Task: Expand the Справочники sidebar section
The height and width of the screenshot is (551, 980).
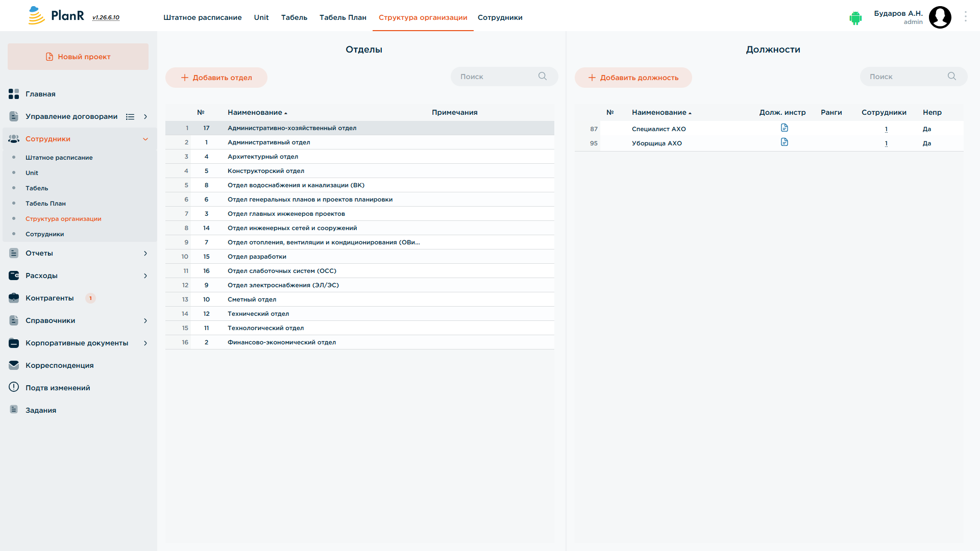Action: click(x=145, y=321)
